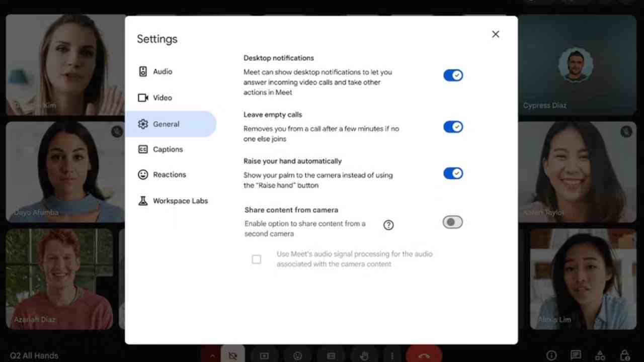Image resolution: width=644 pixels, height=362 pixels.
Task: Open host controls
Action: click(624, 356)
